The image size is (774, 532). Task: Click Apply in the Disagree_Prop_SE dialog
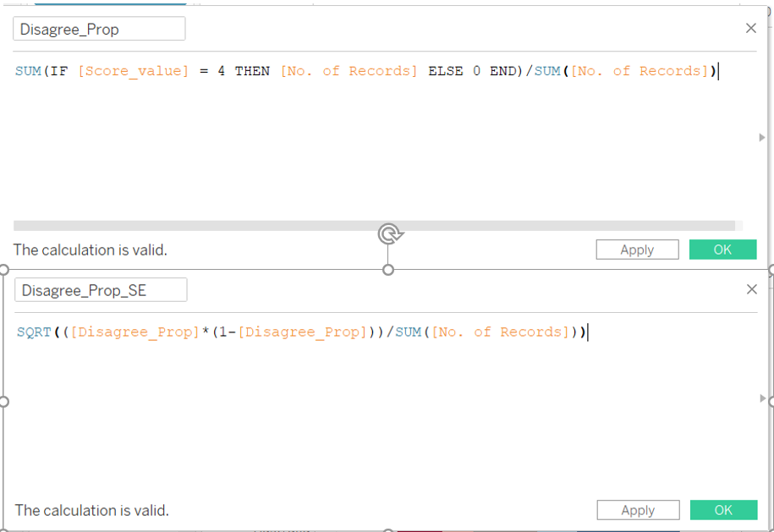pos(638,510)
